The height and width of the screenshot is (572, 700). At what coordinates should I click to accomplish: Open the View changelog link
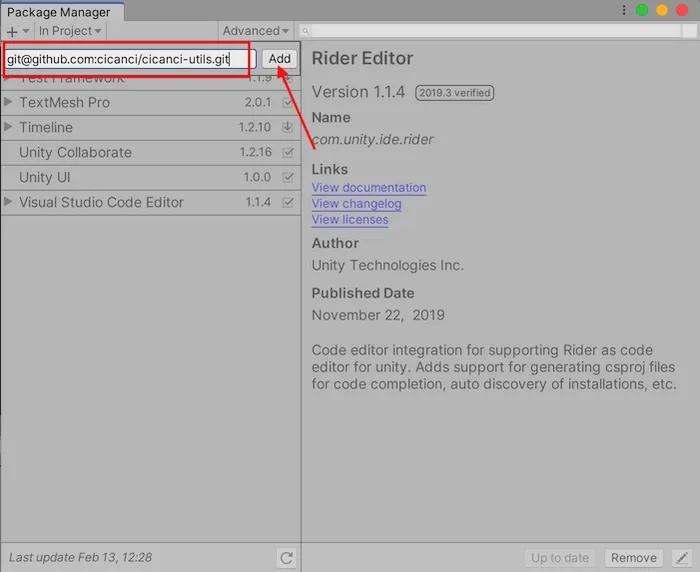pos(356,204)
